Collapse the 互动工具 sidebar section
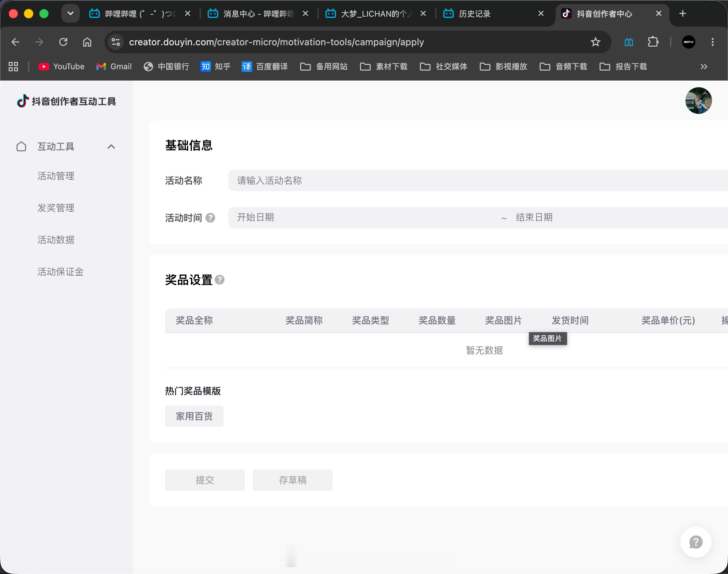Screen dimensions: 728x574 [x=111, y=146]
